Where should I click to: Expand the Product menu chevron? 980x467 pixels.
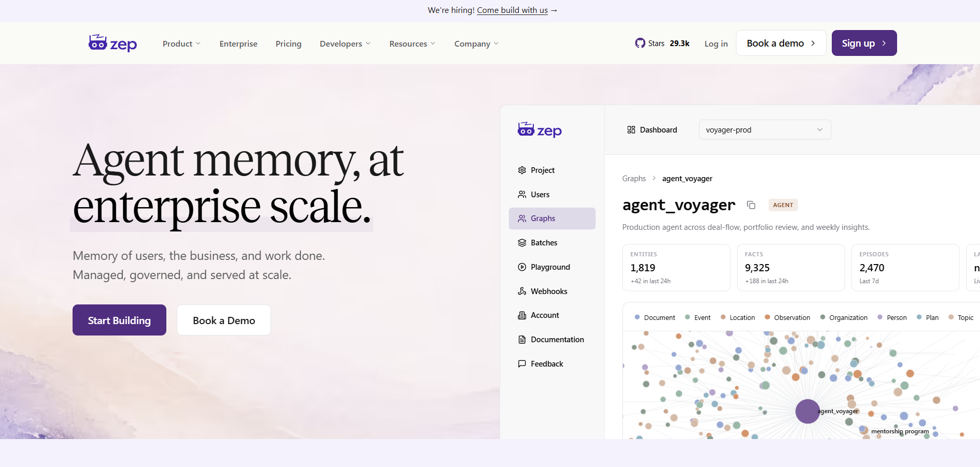[x=198, y=43]
